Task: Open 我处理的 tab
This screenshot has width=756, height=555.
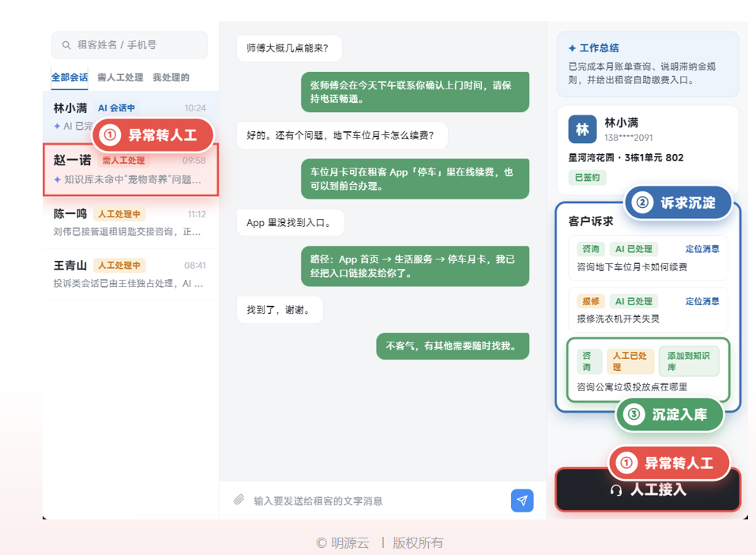Action: click(x=171, y=77)
